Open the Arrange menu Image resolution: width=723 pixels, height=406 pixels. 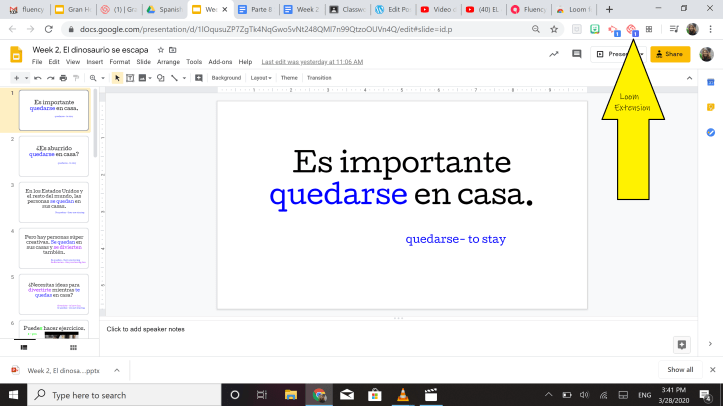tap(167, 62)
